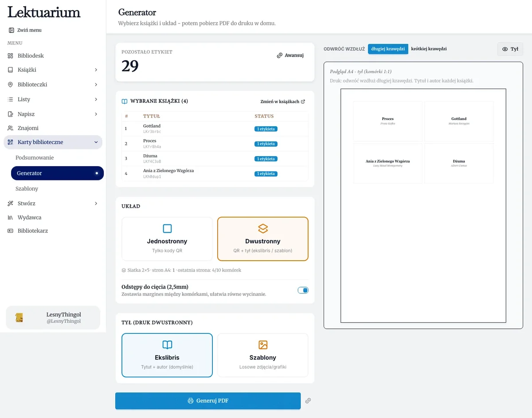Viewport: 532px width, 418px height.
Task: Expand the Stwórz submenu chevron
Action: [96, 203]
